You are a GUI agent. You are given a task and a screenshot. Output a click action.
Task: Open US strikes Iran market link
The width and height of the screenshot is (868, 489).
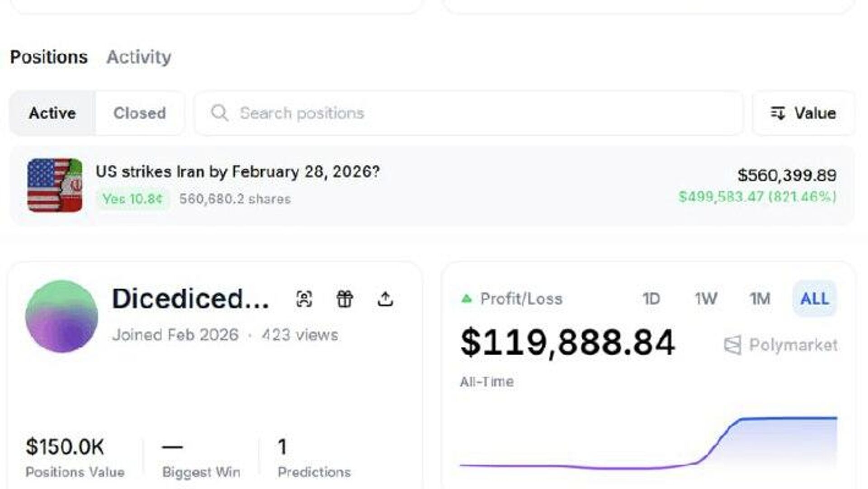237,172
